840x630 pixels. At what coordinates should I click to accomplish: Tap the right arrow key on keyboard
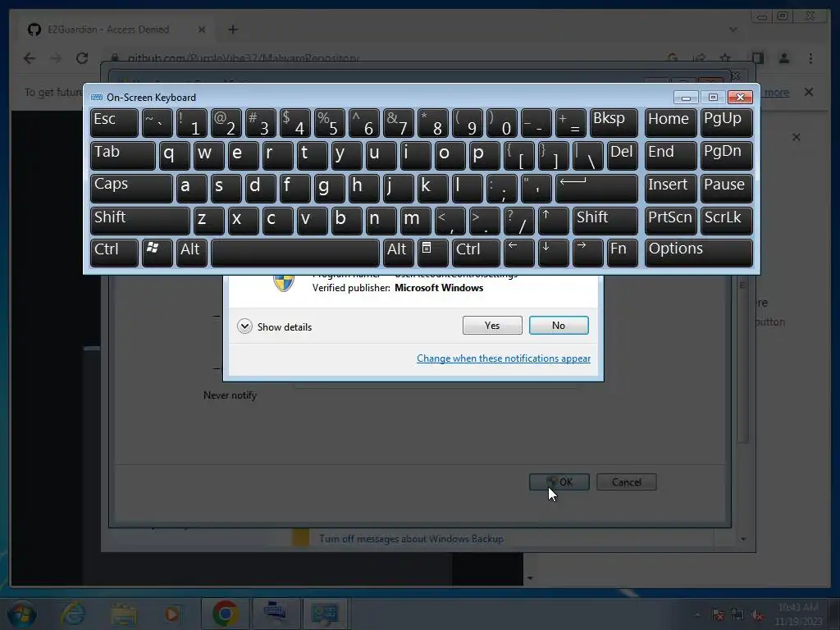[x=587, y=253]
